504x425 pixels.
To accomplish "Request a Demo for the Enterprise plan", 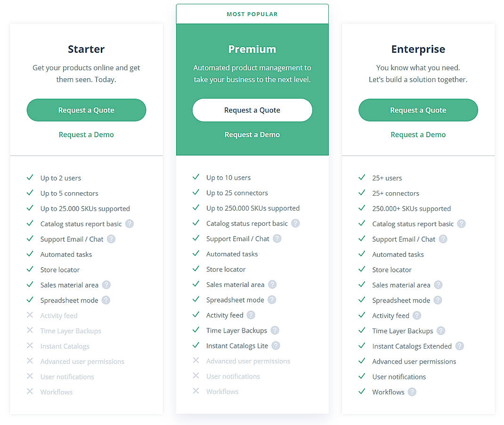I will 418,134.
